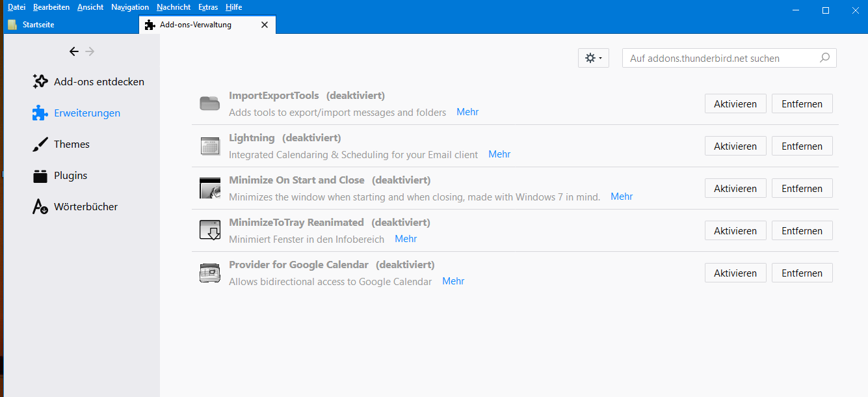Open the Wörterbücher category

tap(75, 207)
